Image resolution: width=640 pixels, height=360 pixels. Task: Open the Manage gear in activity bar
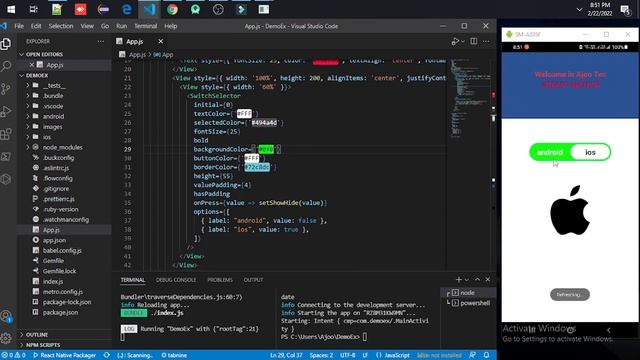point(6,338)
